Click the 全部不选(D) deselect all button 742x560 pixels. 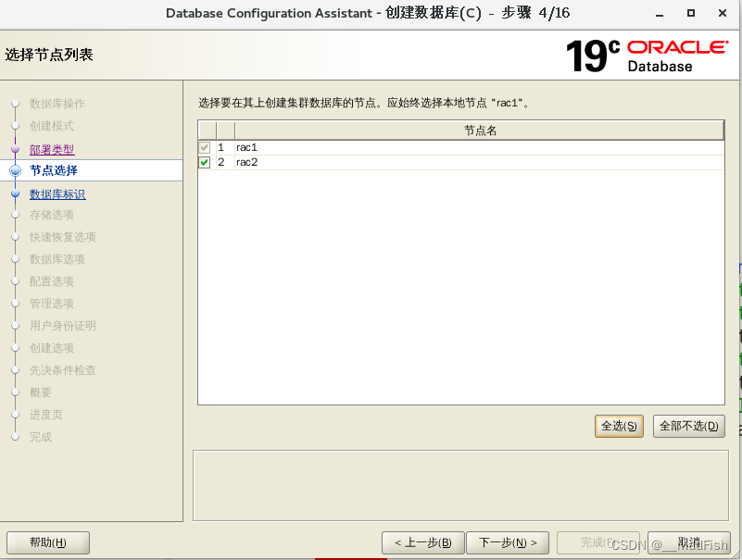pos(689,426)
